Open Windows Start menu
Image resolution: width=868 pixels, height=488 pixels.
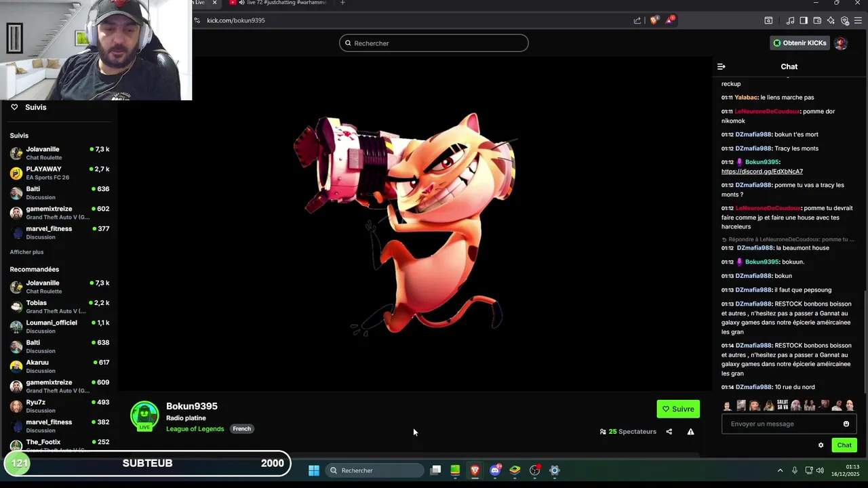coord(314,470)
